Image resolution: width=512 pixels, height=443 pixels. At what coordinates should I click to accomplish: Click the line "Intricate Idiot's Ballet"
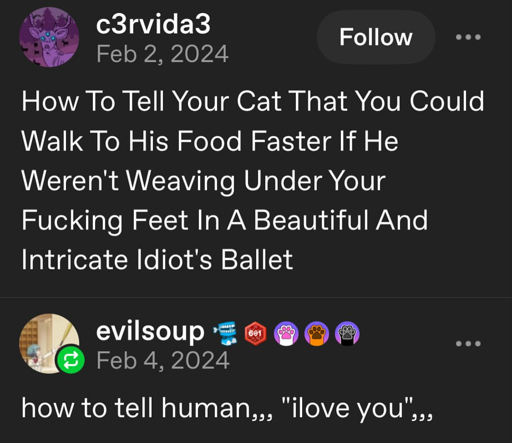point(157,260)
